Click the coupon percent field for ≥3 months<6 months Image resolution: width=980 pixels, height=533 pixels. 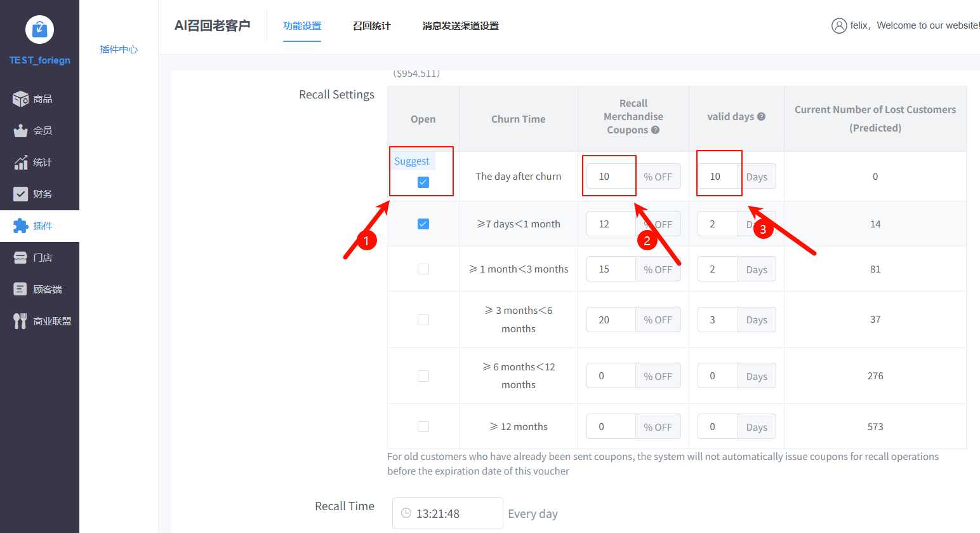(x=611, y=320)
